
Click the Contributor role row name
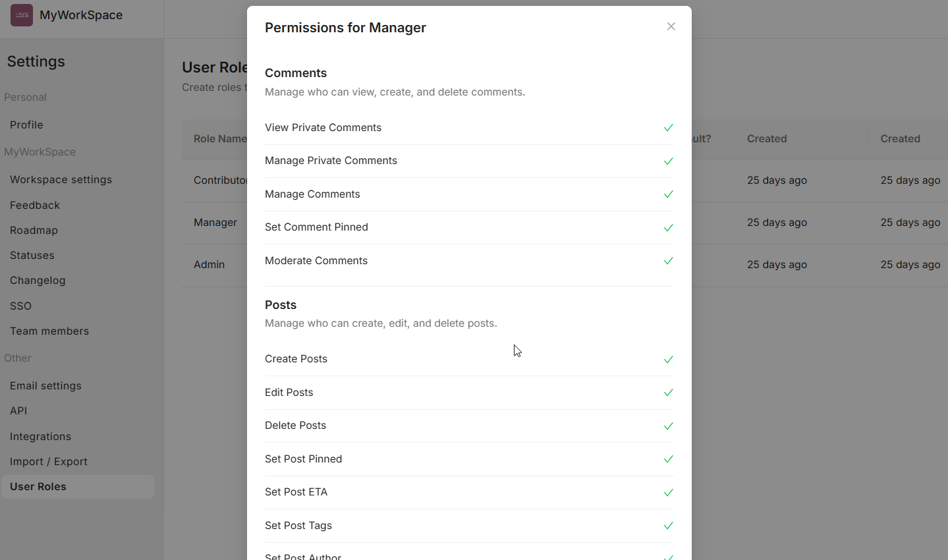(220, 180)
